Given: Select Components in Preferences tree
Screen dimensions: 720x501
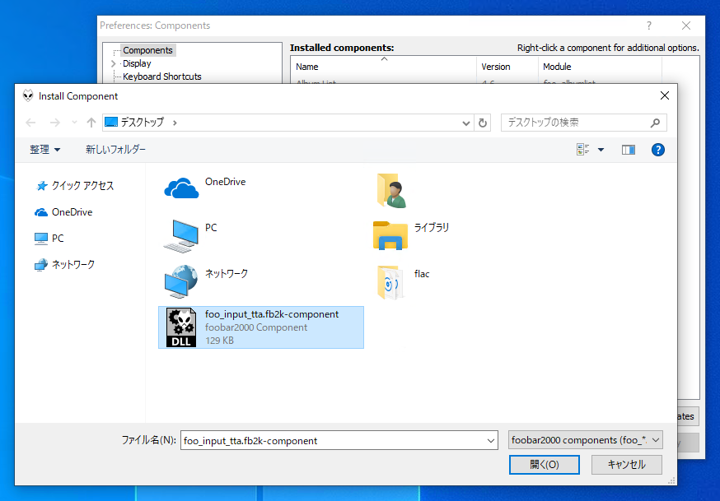Looking at the screenshot, I should pyautogui.click(x=147, y=50).
